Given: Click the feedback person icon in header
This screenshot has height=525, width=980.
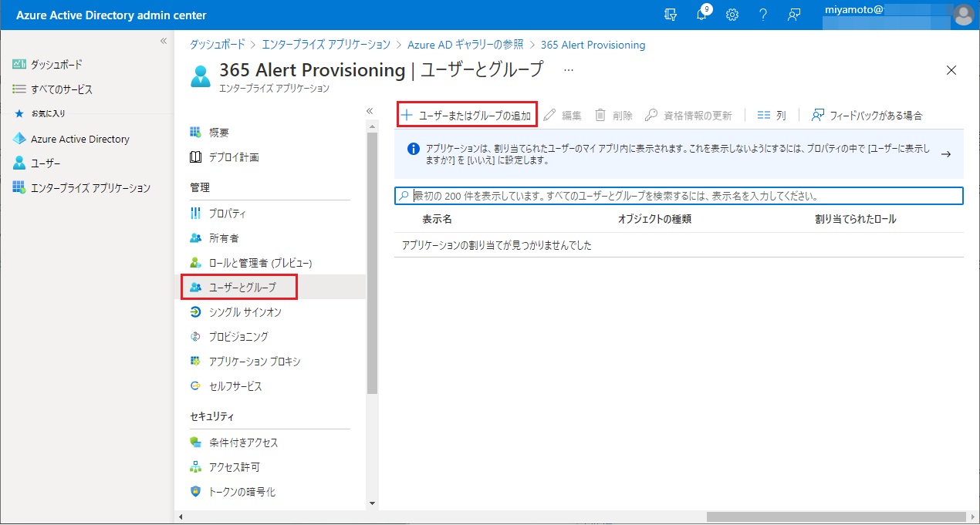Looking at the screenshot, I should click(792, 15).
